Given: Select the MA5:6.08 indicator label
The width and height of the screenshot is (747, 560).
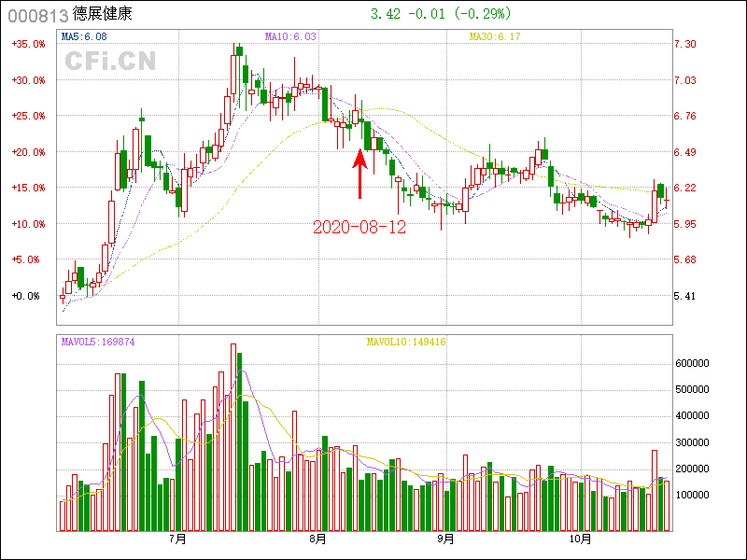Looking at the screenshot, I should coord(84,36).
